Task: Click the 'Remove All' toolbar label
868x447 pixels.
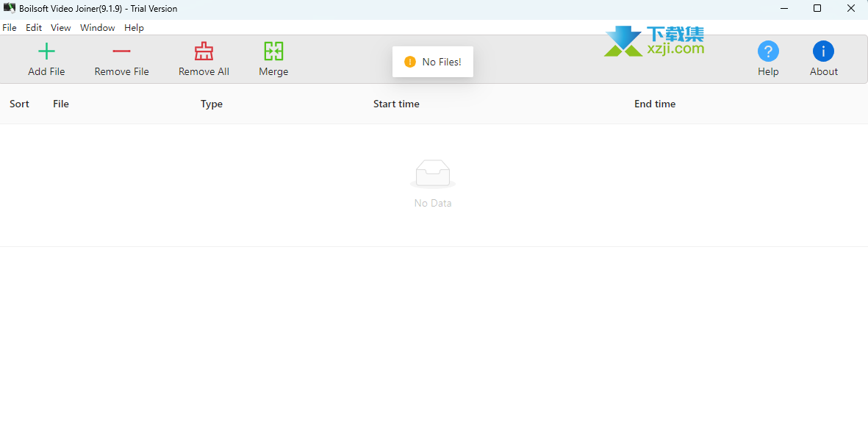Action: click(x=204, y=71)
